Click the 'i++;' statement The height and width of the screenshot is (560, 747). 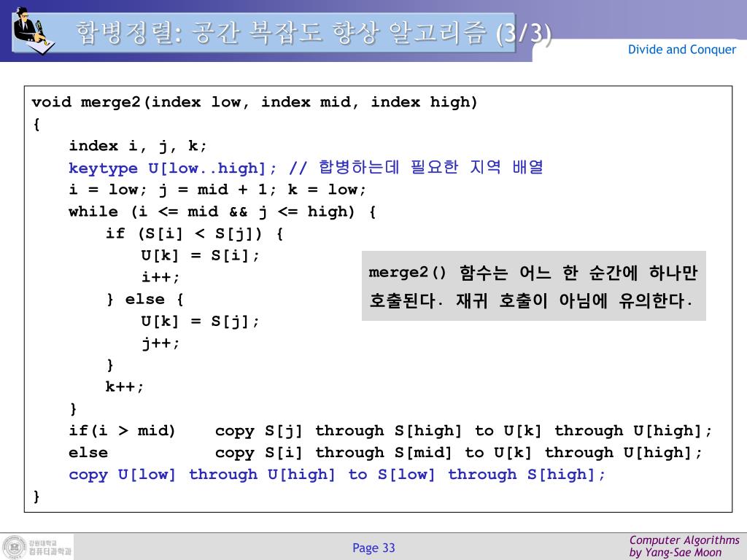click(x=160, y=277)
